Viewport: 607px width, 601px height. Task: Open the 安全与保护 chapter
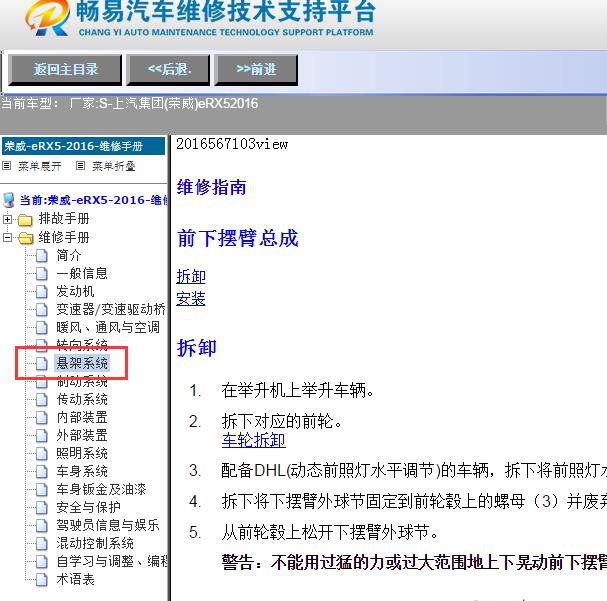(x=88, y=507)
